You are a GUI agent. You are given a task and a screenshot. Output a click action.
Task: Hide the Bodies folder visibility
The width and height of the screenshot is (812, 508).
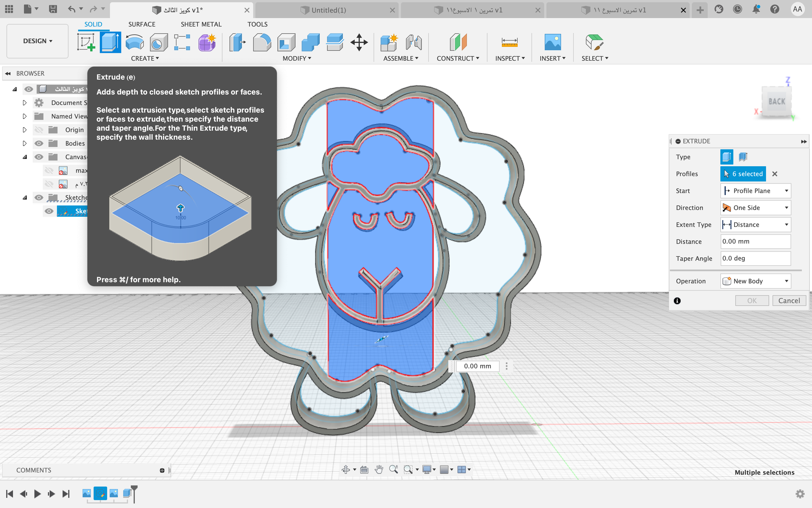coord(39,143)
